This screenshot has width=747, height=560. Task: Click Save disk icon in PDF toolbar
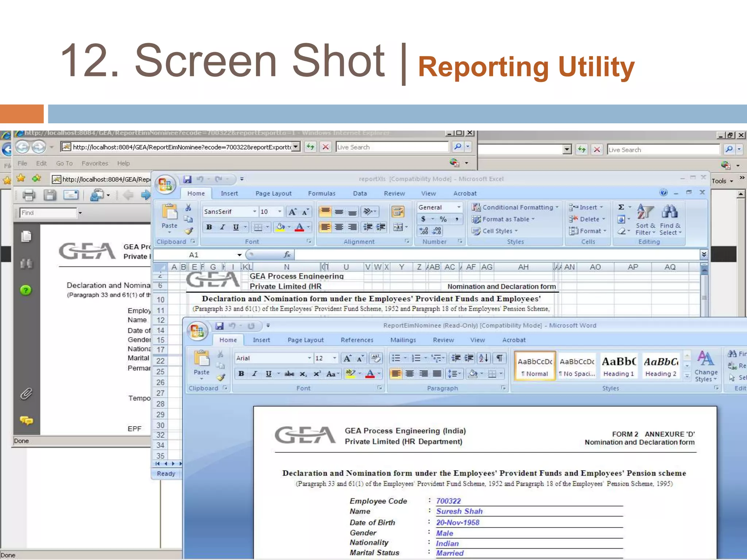[x=50, y=195]
